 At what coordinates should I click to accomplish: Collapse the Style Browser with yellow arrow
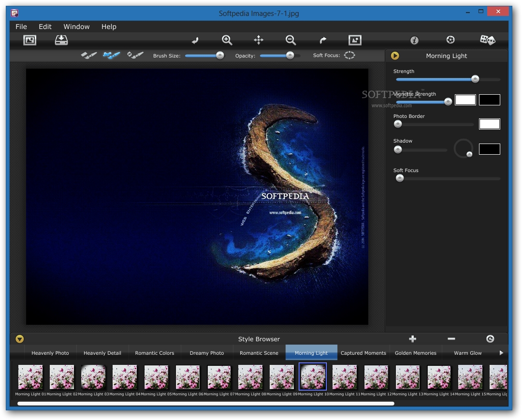[20, 339]
